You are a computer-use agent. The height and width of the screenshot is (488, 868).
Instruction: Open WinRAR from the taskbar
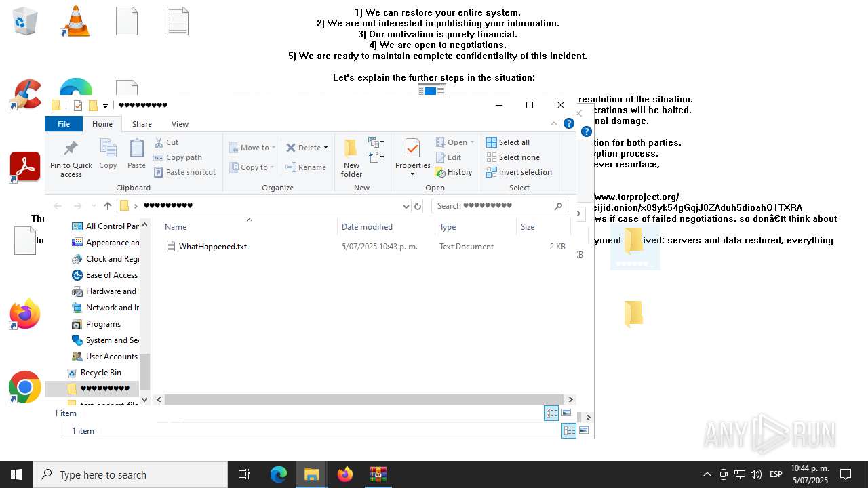tap(378, 474)
